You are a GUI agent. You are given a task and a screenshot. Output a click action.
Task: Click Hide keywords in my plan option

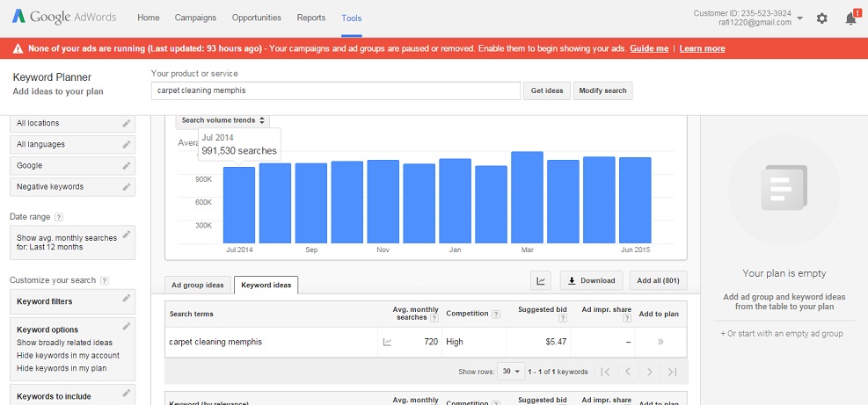[x=62, y=368]
